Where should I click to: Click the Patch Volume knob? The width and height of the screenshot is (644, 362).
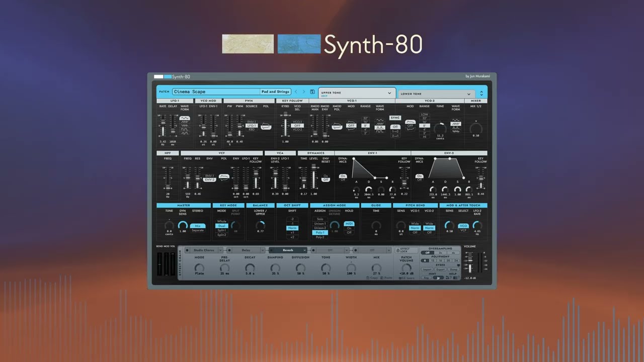(x=407, y=267)
